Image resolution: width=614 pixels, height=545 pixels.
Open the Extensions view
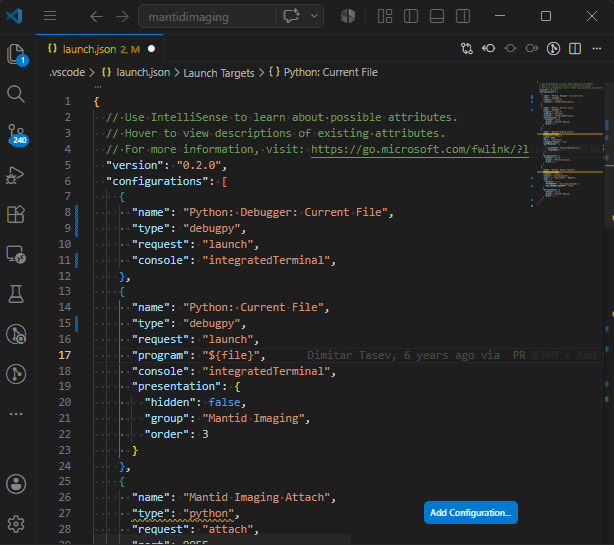coord(16,214)
